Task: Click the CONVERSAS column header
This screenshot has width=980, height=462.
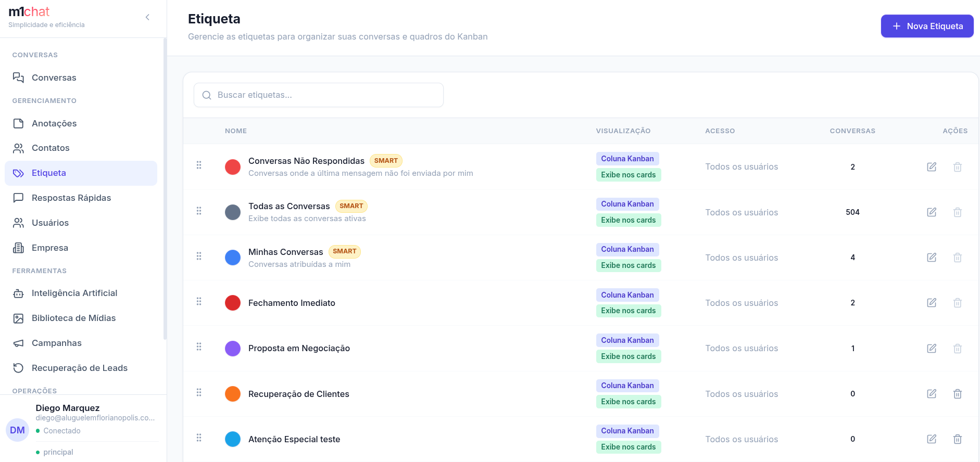Action: point(852,131)
